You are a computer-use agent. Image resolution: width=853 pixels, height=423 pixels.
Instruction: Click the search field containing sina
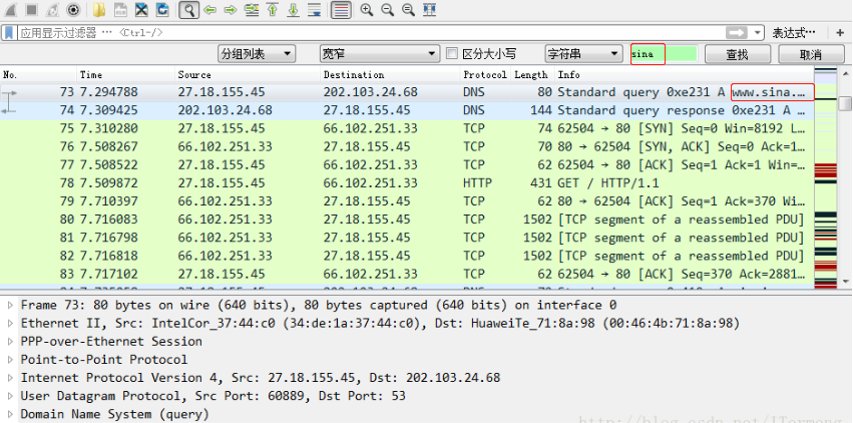pos(664,54)
